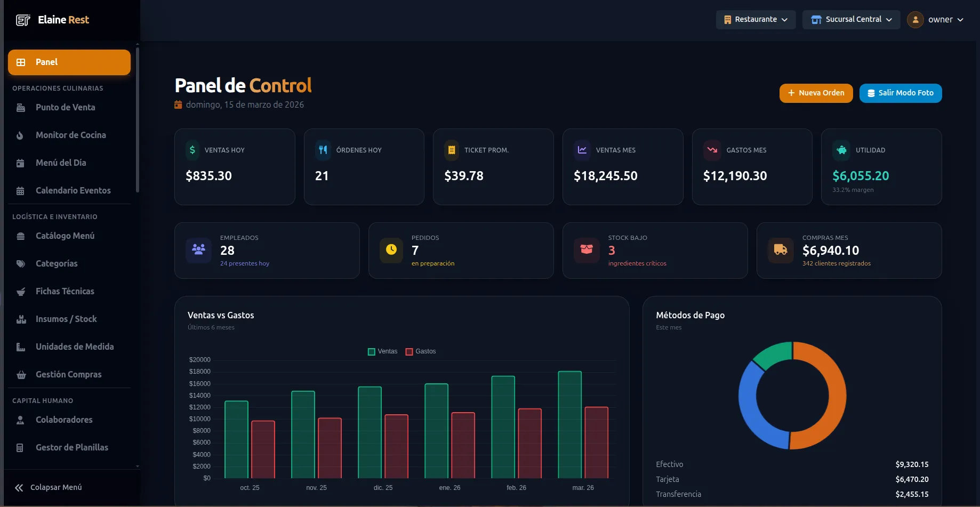Toggle Gastos series in chart legend
980x507 pixels.
tap(421, 351)
